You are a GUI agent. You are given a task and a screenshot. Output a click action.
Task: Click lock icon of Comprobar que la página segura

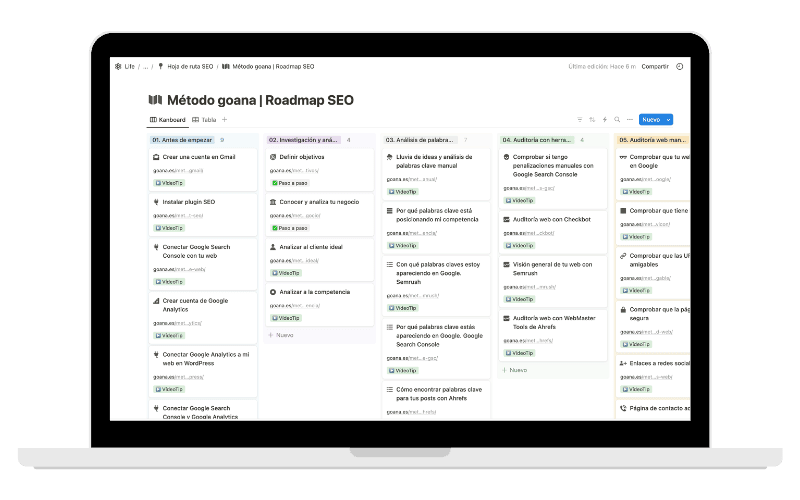(x=623, y=310)
